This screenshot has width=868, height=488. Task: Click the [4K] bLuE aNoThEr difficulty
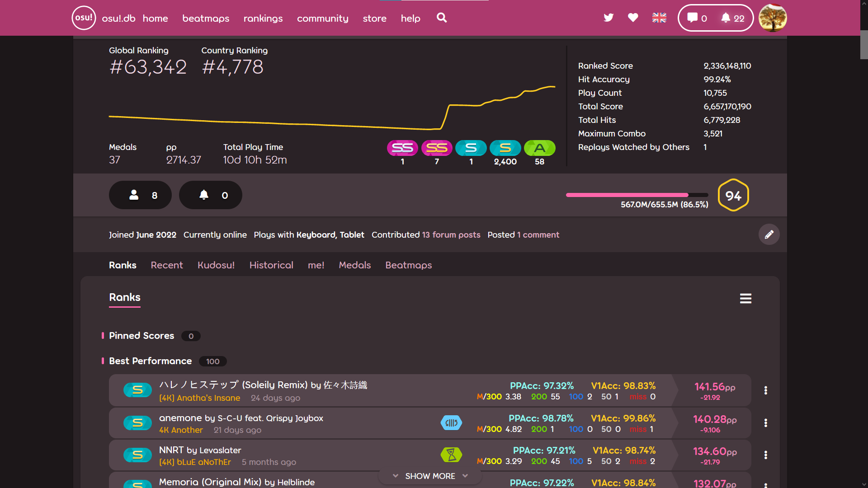(x=195, y=462)
